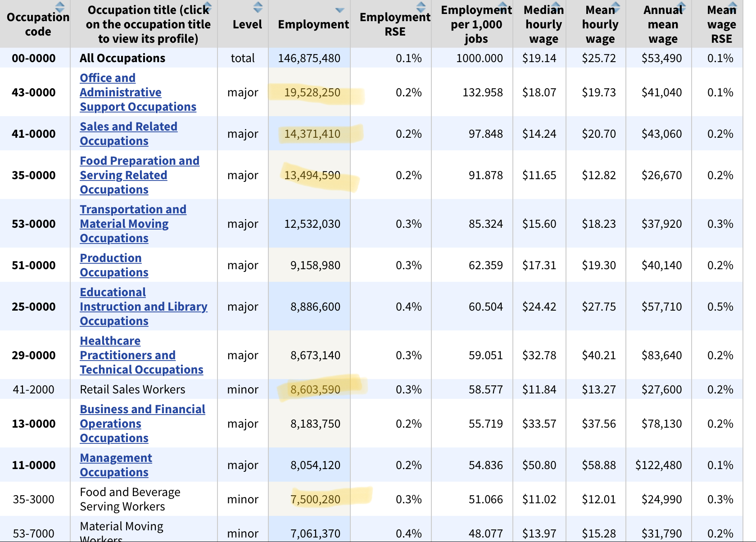756x542 pixels.
Task: Click Food and Beverage Serving Workers title
Action: [130, 499]
